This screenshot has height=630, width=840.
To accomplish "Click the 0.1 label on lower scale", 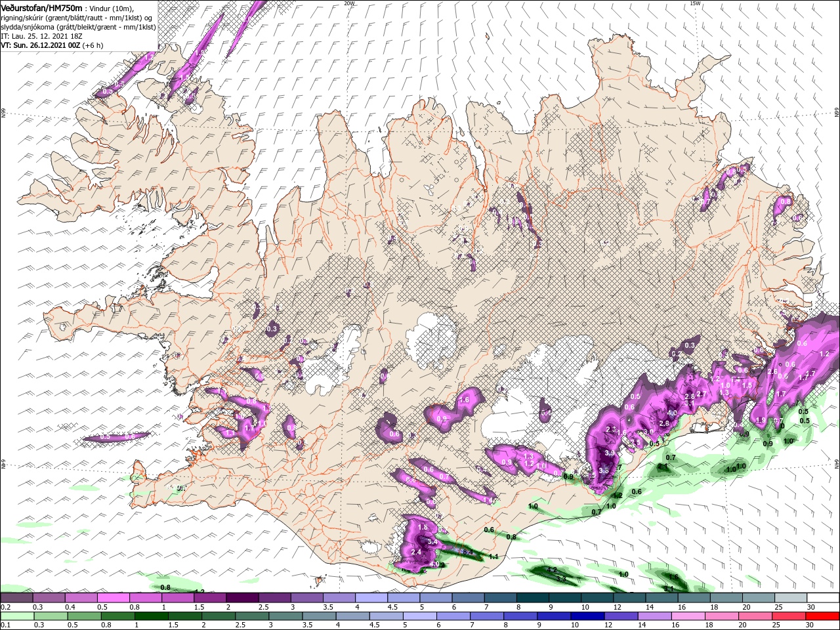I will [5, 624].
